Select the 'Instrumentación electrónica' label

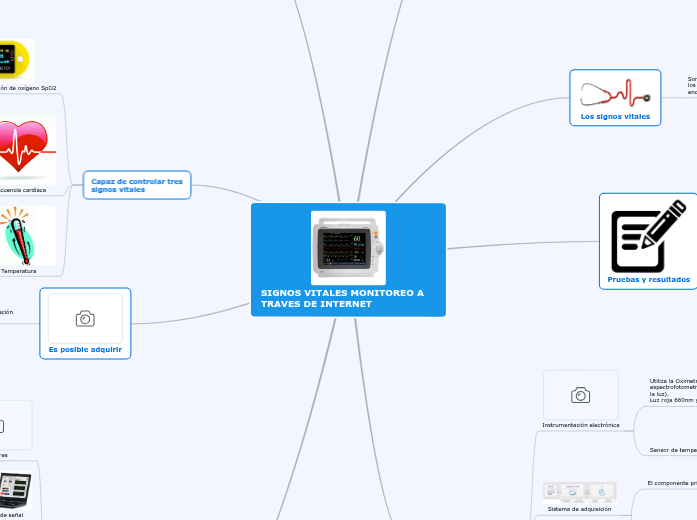tap(580, 425)
